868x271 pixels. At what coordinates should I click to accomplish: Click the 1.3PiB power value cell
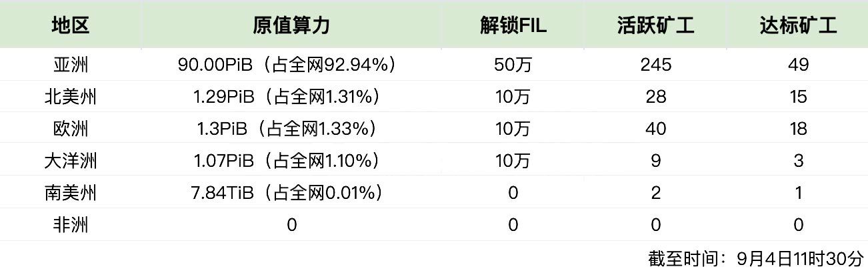[291, 128]
